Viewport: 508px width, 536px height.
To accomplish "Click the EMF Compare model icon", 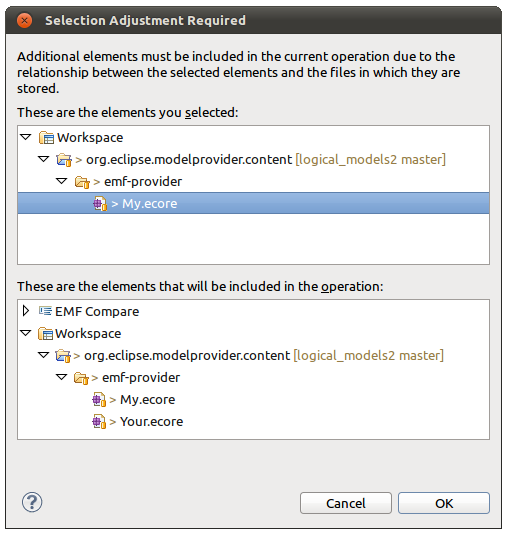I will pos(45,311).
